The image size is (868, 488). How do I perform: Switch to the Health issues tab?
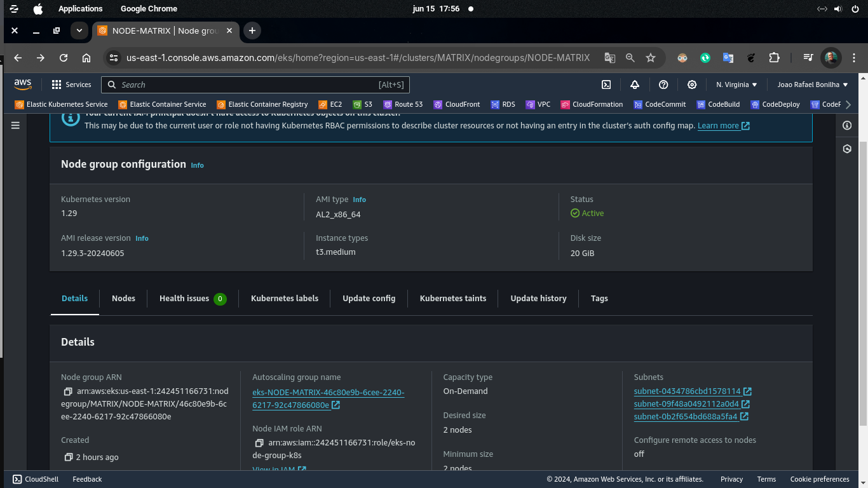click(x=193, y=298)
